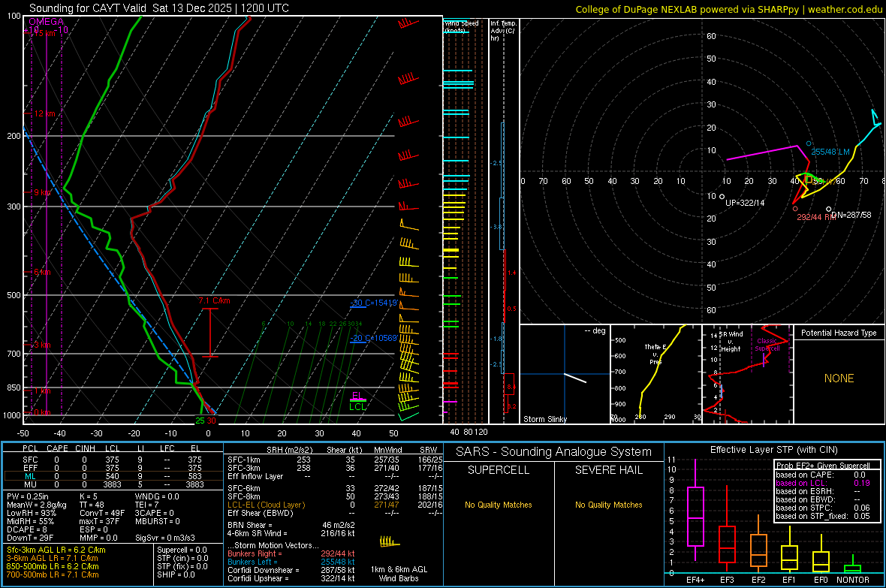
Task: Click the "292/44 RM" hodograph label
Action: tap(816, 217)
